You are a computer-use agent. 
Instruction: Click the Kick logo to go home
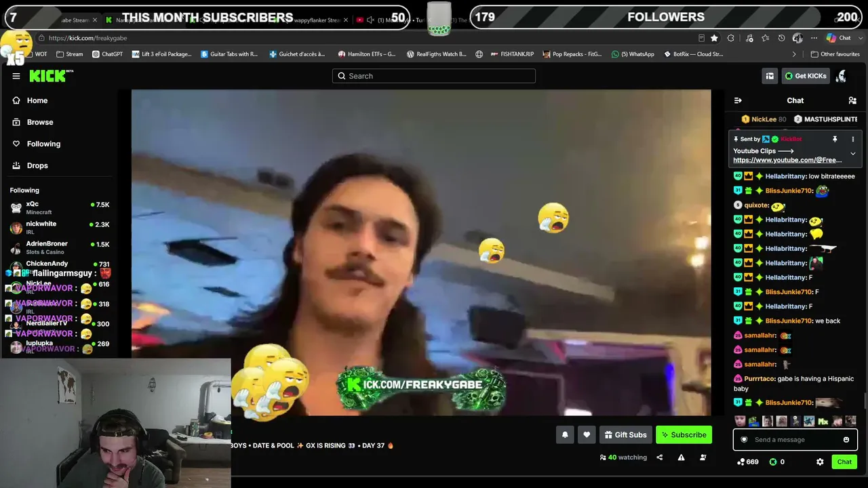coord(51,76)
